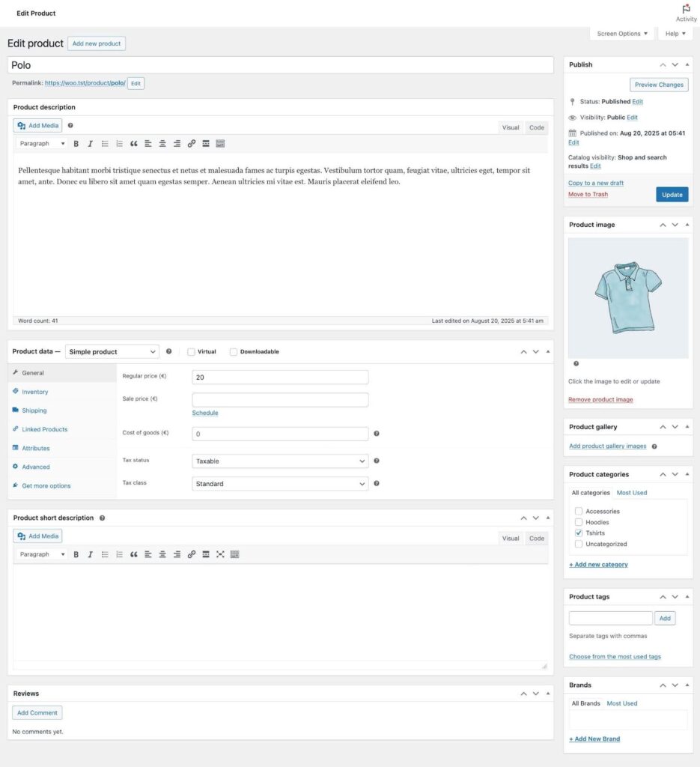Apply blockquote in short description editor
The height and width of the screenshot is (767, 700).
[x=133, y=554]
